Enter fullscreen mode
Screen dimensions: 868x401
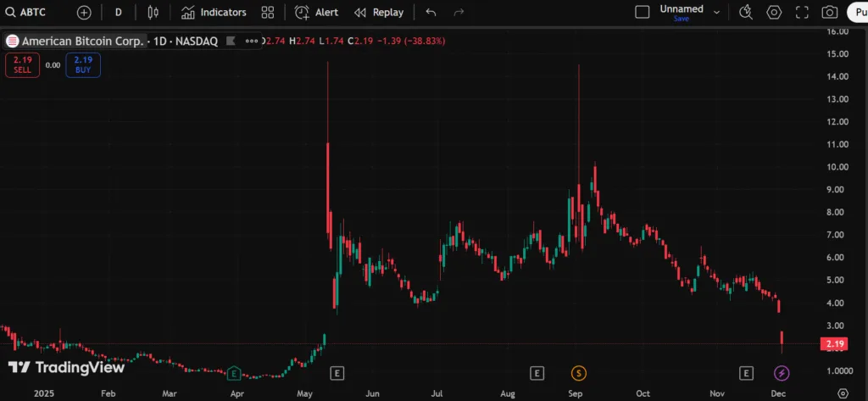click(802, 12)
